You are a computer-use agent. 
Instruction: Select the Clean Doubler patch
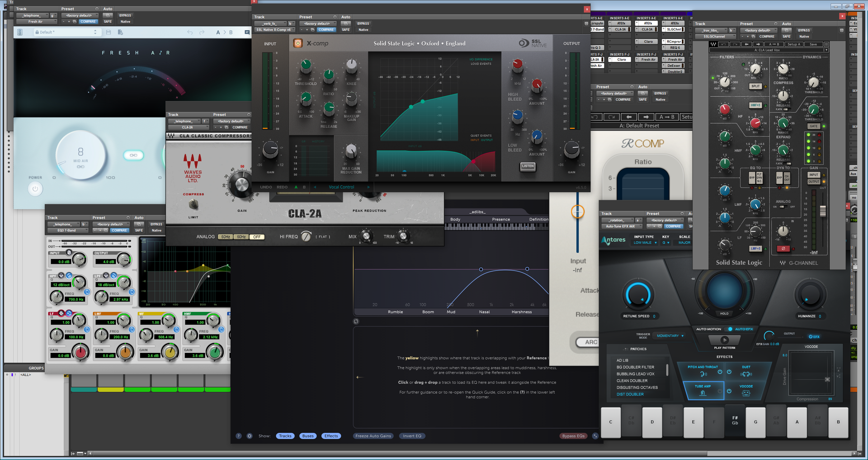pos(632,381)
